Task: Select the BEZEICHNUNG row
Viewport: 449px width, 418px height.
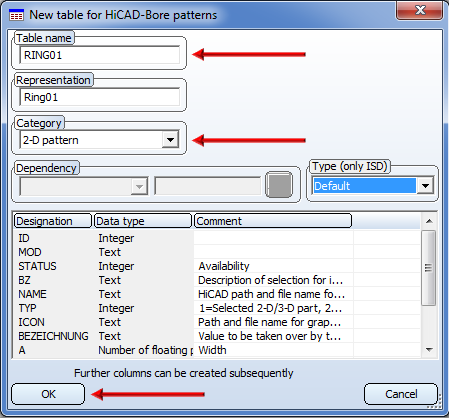Action: click(217, 336)
